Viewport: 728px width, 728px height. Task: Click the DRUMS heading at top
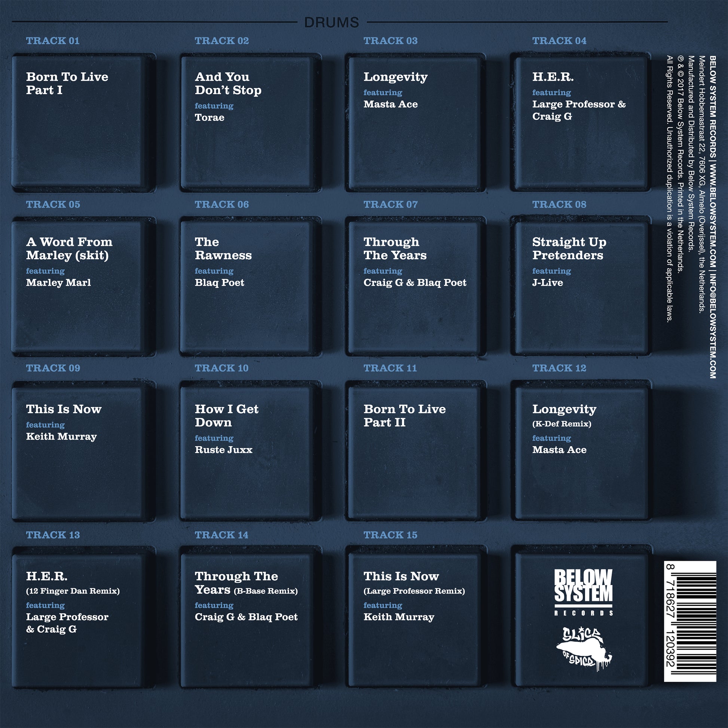(x=331, y=22)
